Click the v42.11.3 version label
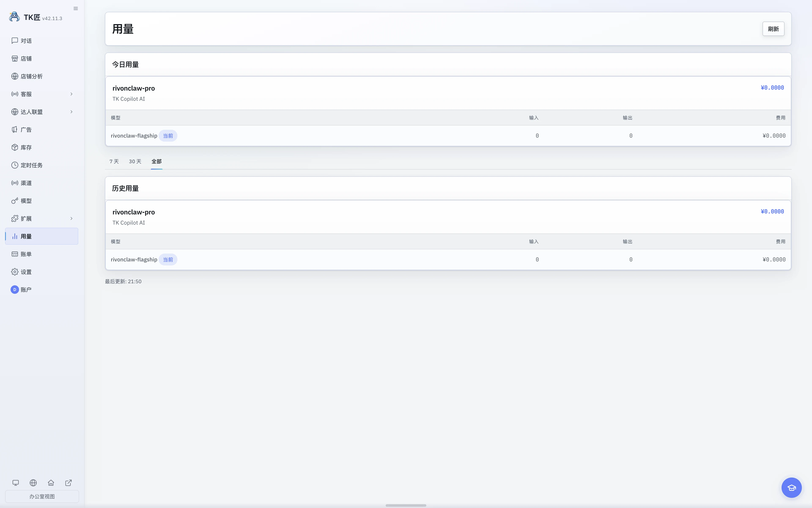 pyautogui.click(x=52, y=18)
